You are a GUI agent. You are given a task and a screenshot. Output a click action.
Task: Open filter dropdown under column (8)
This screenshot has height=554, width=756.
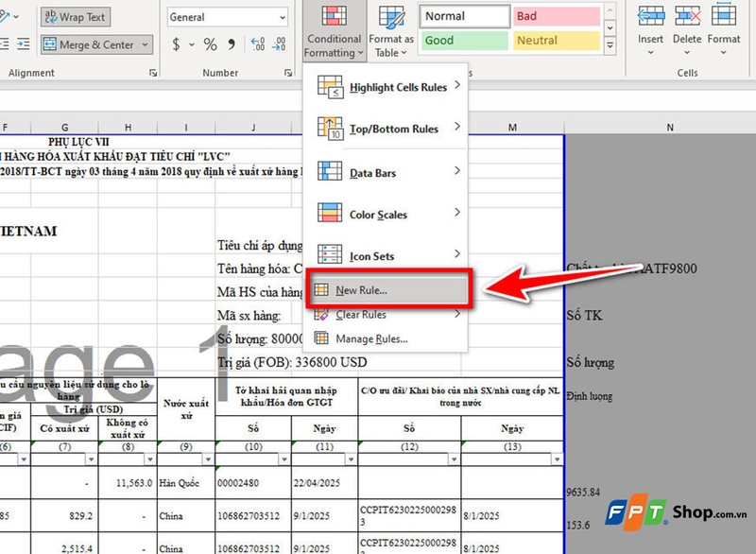coord(150,459)
